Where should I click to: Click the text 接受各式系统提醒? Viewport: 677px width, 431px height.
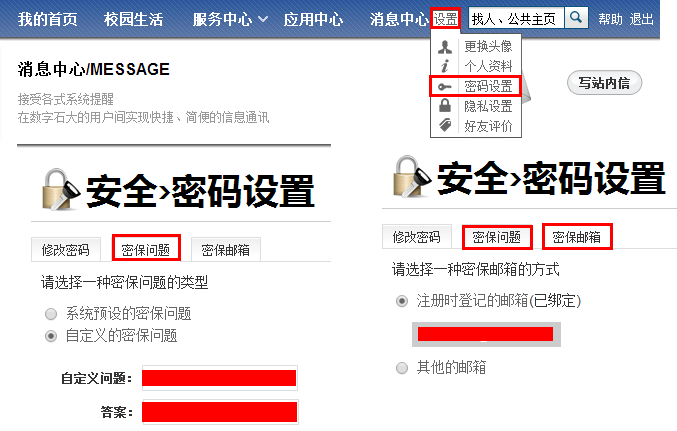[66, 99]
